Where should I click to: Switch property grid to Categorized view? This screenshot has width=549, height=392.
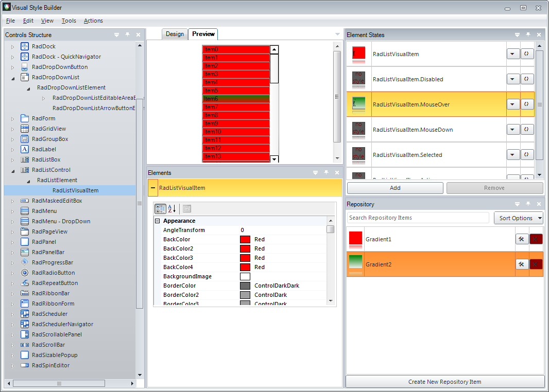160,209
